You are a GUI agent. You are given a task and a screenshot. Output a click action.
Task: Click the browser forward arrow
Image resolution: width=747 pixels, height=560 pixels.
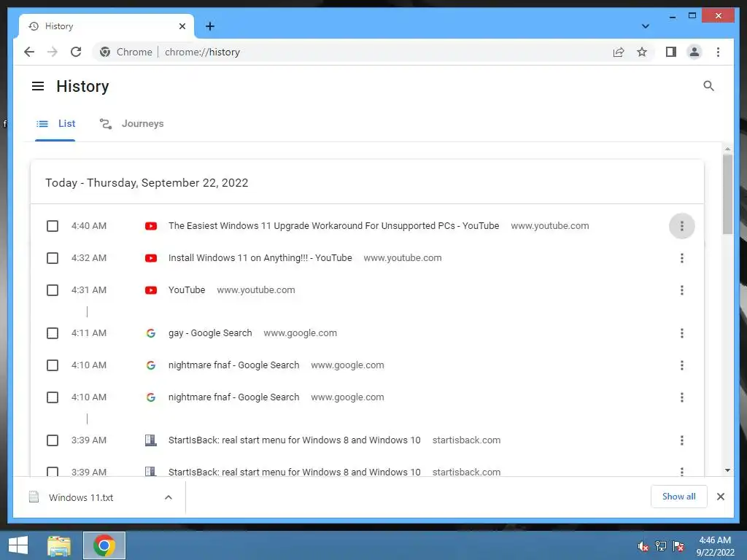coord(53,52)
